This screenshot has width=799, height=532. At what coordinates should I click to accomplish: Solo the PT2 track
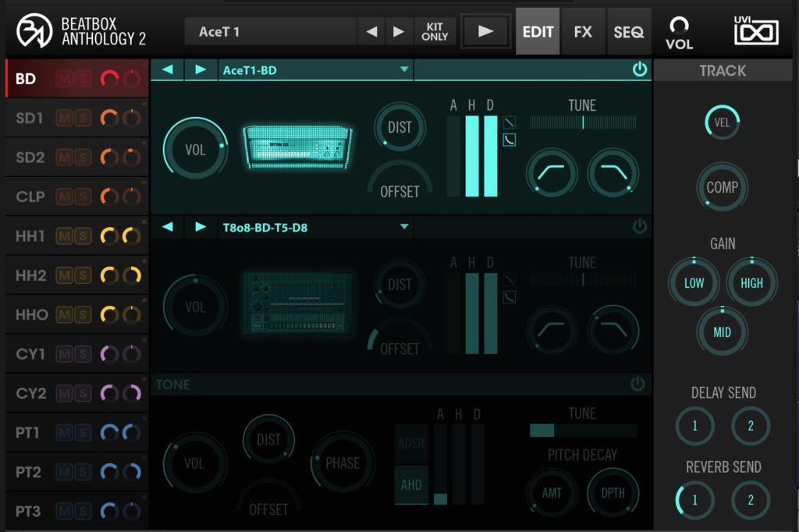tap(83, 472)
